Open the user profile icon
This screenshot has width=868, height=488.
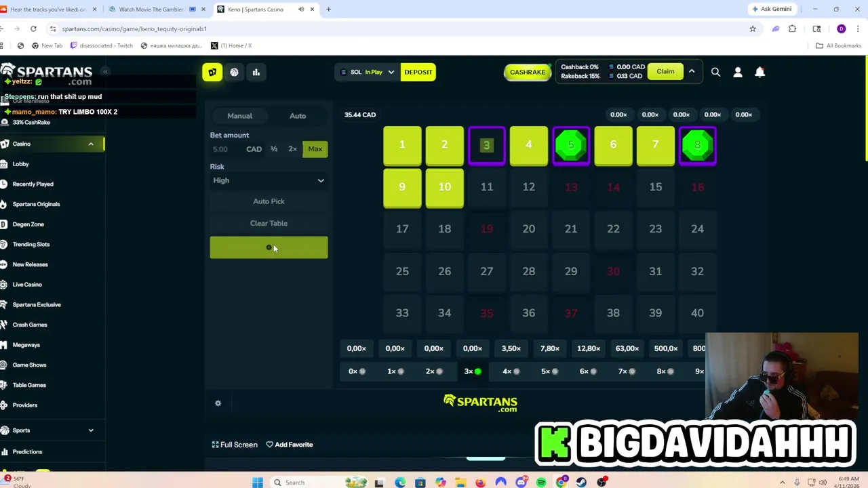pos(738,72)
